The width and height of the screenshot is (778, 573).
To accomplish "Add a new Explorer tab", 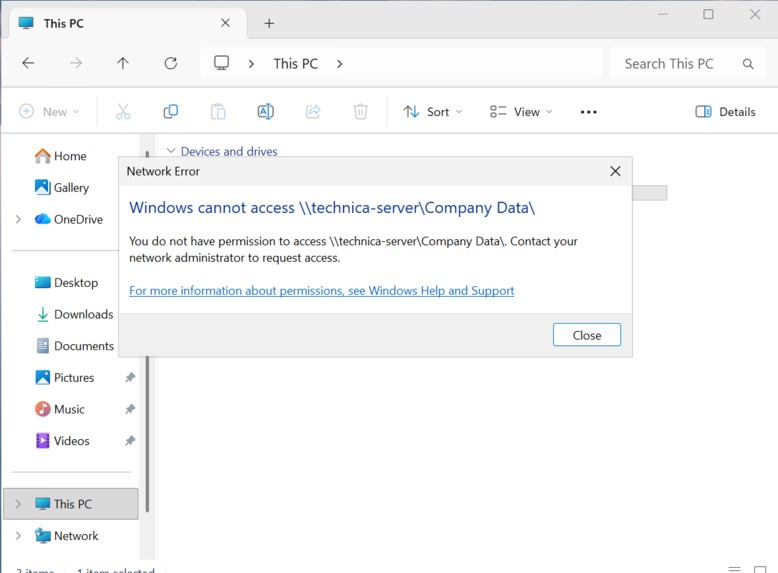I will coord(269,23).
